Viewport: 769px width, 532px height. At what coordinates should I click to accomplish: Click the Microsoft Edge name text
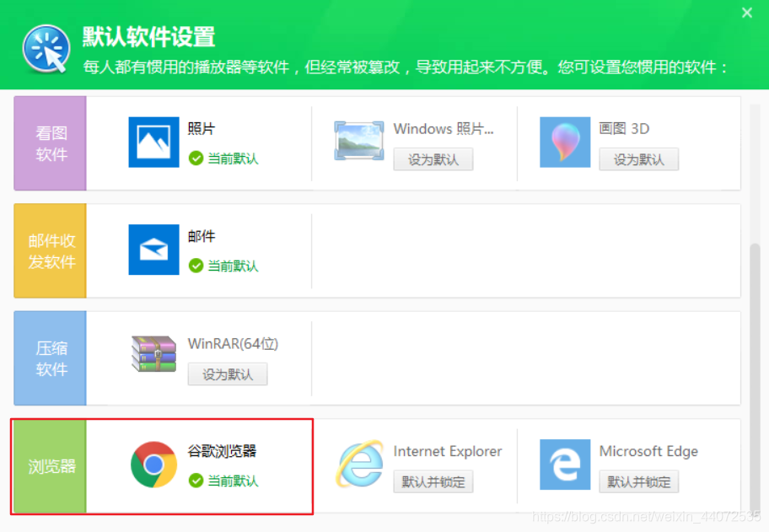(648, 451)
